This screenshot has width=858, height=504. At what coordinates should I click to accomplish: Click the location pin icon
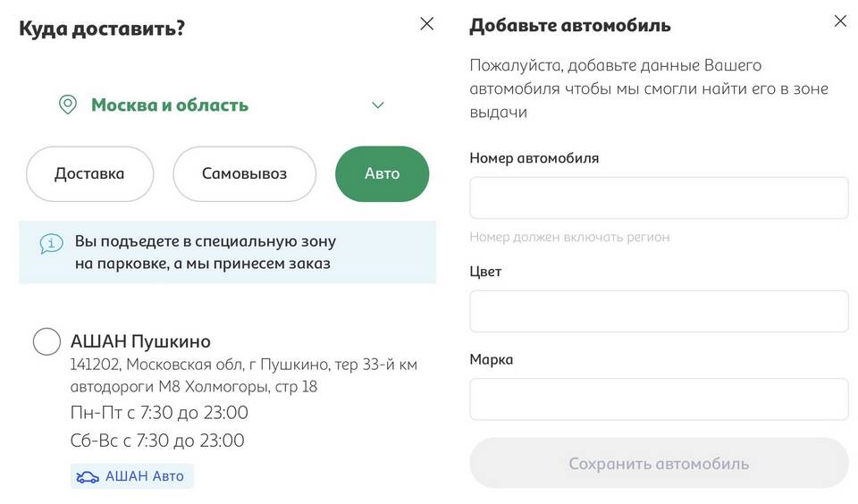(68, 105)
